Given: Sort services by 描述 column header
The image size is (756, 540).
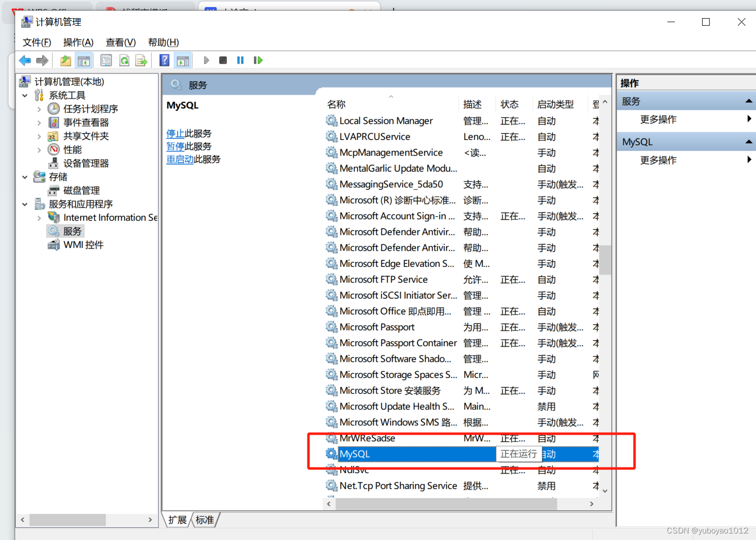Looking at the screenshot, I should 477,104.
